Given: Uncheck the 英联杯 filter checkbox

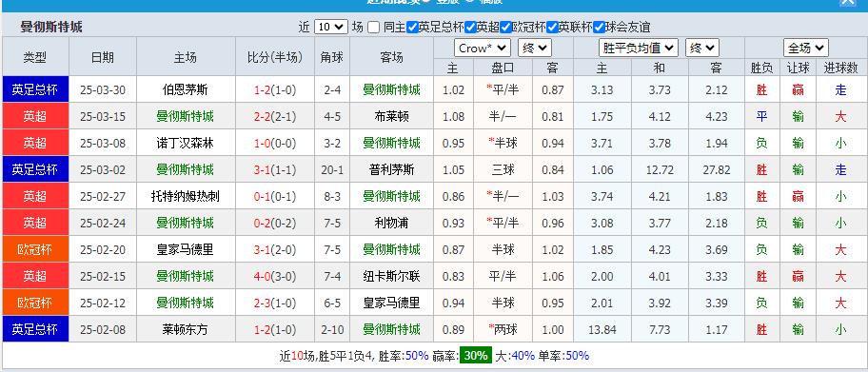Looking at the screenshot, I should tap(552, 28).
